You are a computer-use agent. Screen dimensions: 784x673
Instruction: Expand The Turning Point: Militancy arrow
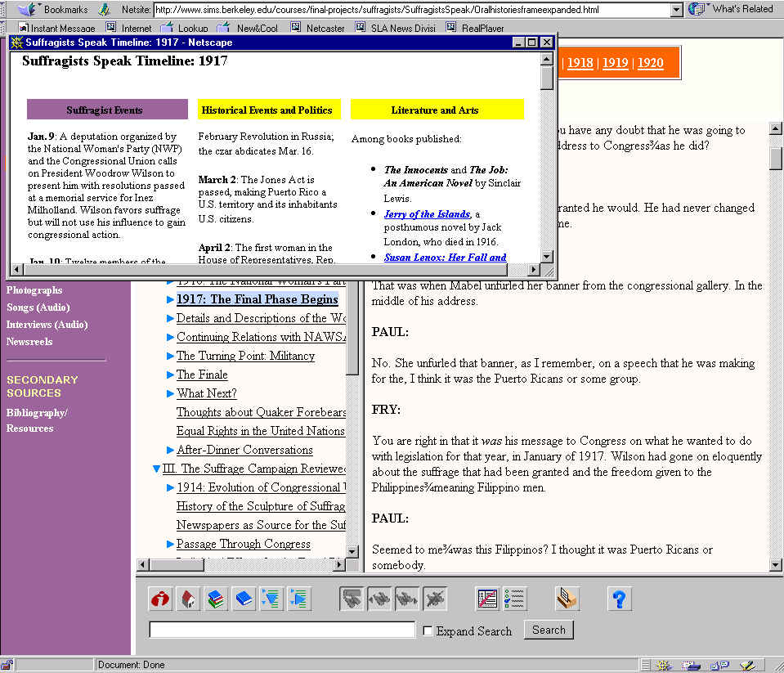point(170,356)
